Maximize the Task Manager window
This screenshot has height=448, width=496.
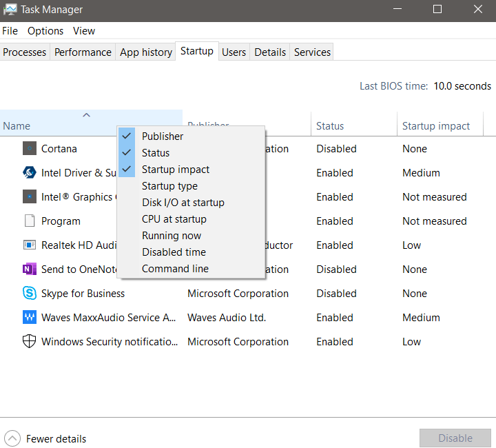click(x=437, y=9)
